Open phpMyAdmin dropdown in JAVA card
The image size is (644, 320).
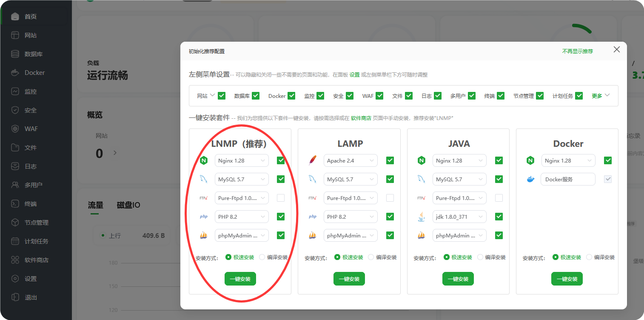(x=459, y=235)
